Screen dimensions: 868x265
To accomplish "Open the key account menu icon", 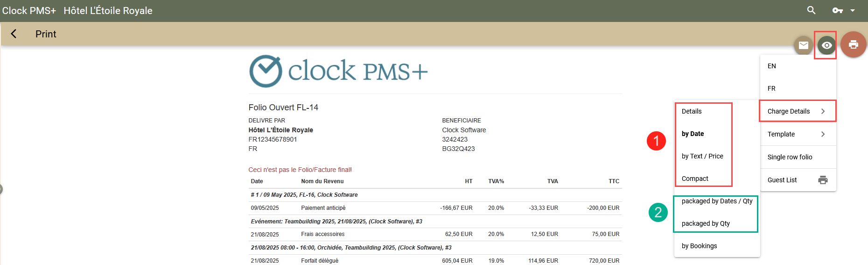I will coord(838,10).
